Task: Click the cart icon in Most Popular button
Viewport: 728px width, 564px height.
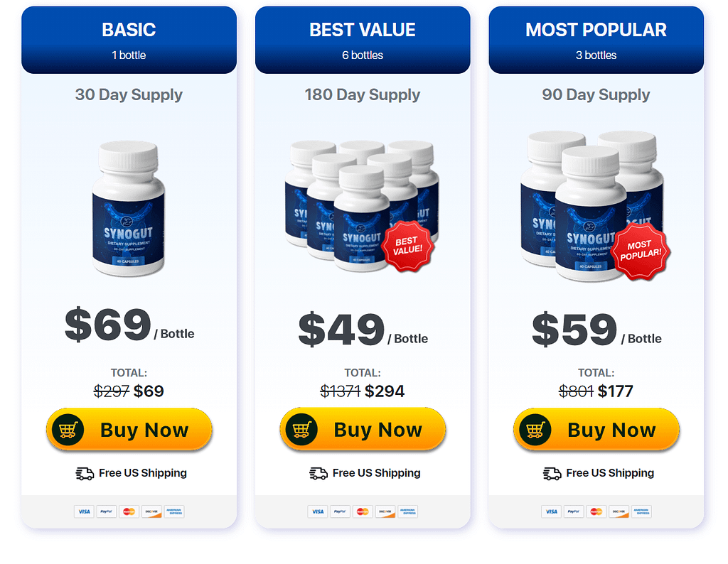Action: click(x=535, y=430)
